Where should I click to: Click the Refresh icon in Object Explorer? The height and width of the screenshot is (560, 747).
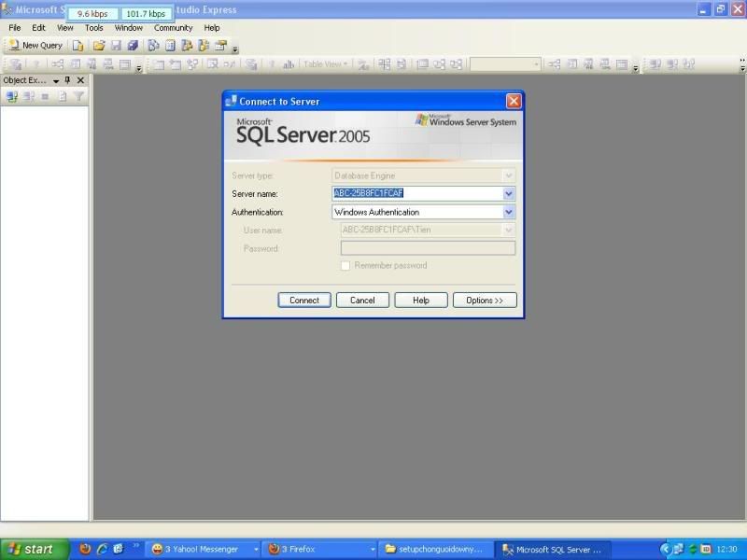pos(63,97)
